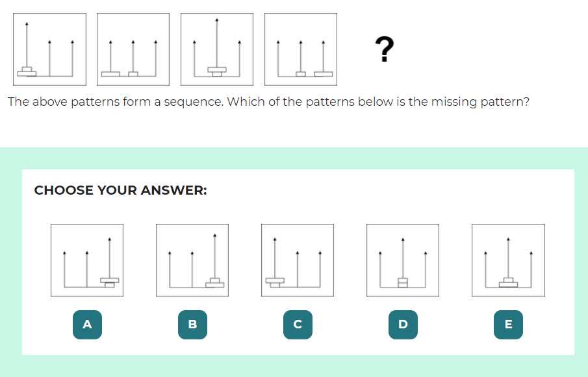Click the second pattern in the sequence

[x=133, y=48]
